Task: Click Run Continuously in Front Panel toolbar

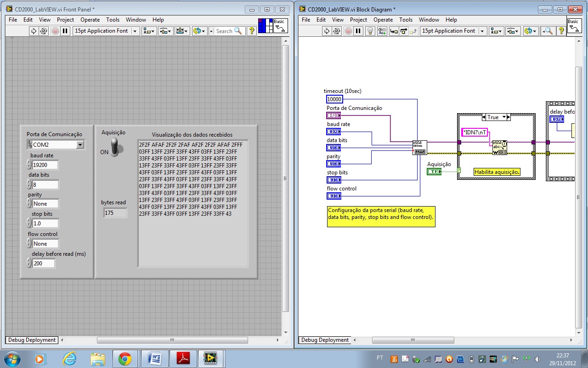Action: tap(44, 31)
